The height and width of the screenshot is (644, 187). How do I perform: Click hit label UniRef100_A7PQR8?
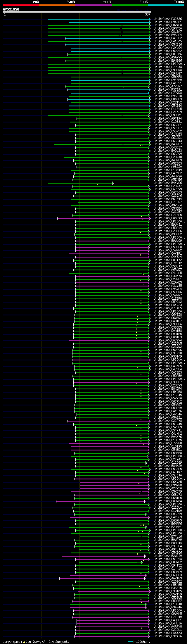[168, 93]
